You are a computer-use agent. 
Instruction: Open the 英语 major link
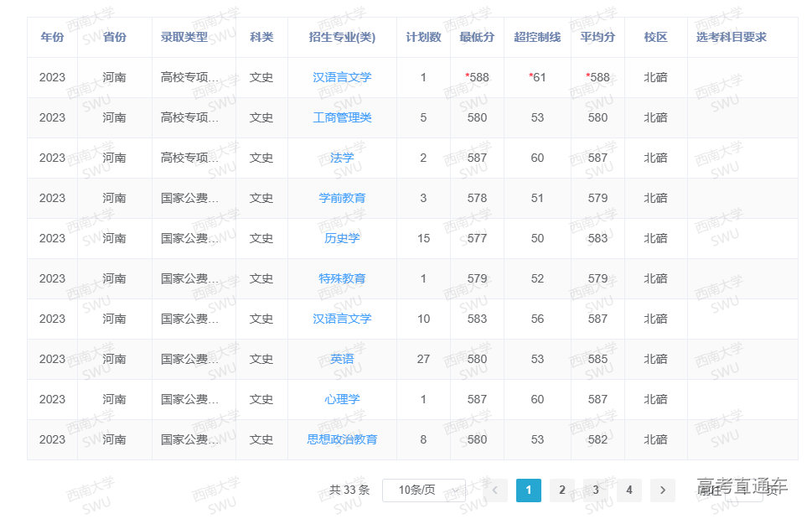coord(342,359)
